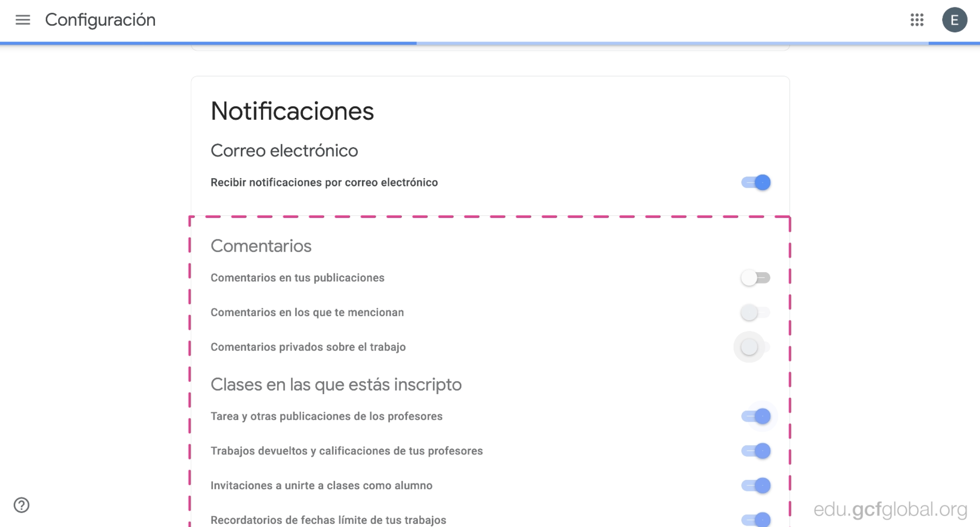
Task: Click the Comentarios en tus publicaciones label
Action: (297, 277)
